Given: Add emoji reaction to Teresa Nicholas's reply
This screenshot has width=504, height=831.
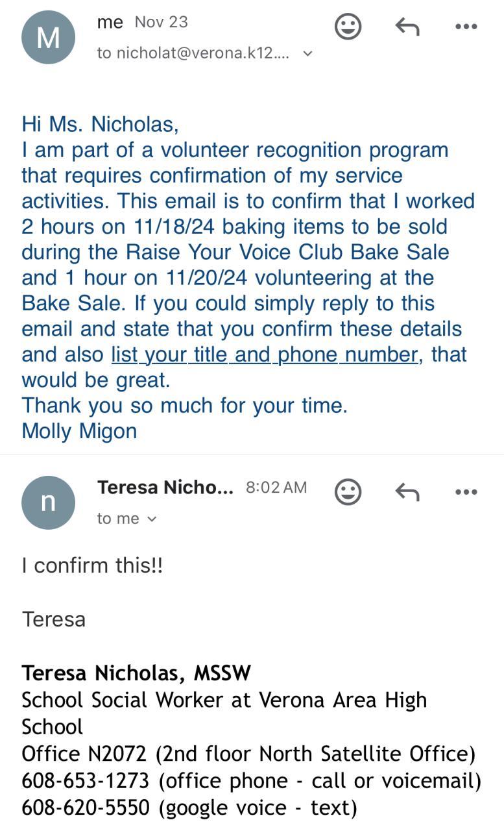Looking at the screenshot, I should coord(348,492).
